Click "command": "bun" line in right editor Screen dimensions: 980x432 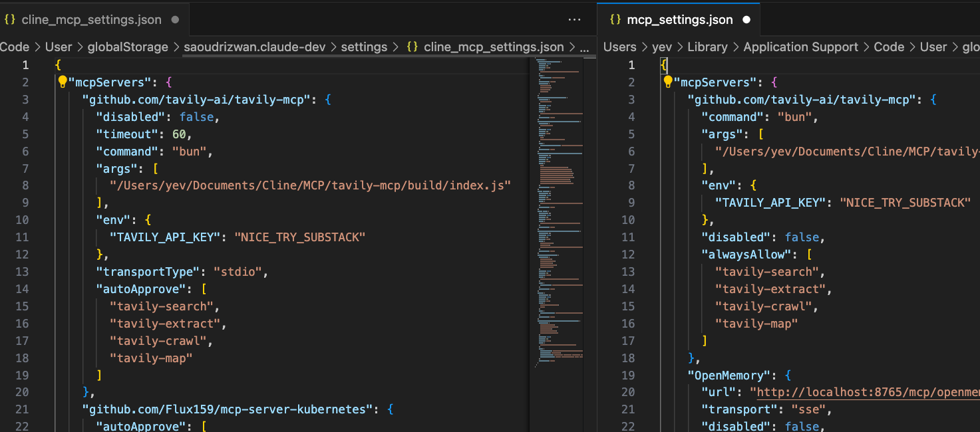click(759, 117)
